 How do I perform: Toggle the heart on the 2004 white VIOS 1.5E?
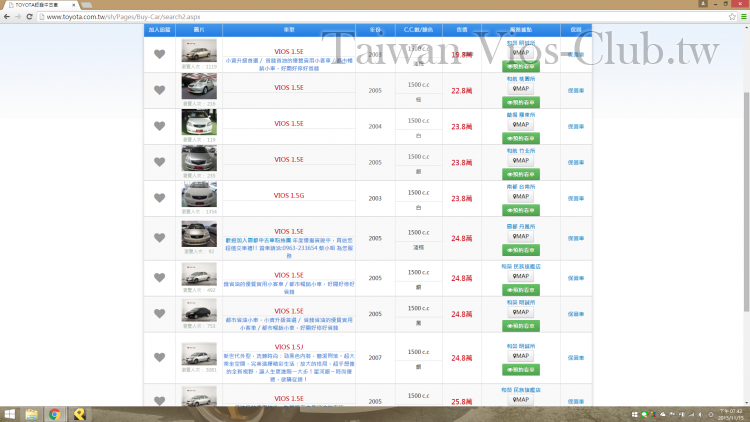(x=159, y=126)
